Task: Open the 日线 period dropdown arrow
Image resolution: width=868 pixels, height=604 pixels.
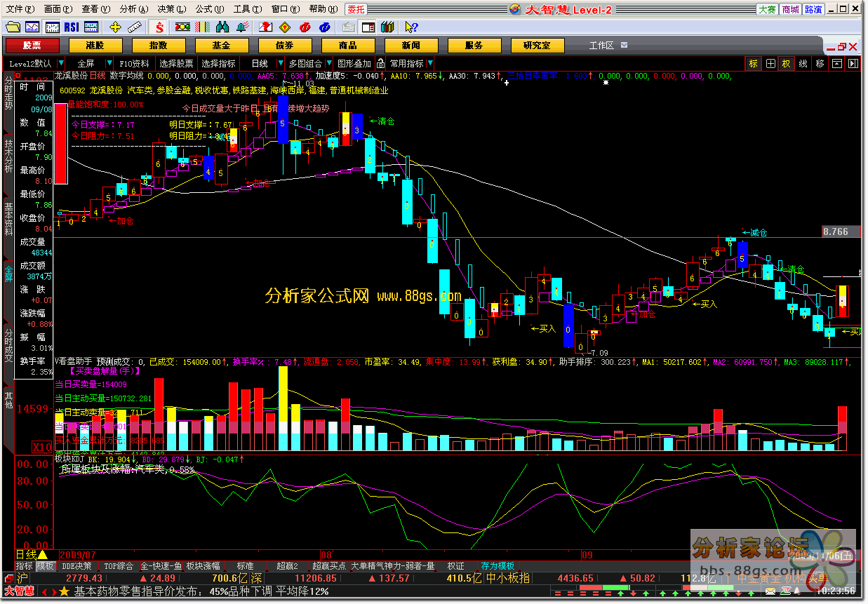Action: [279, 63]
